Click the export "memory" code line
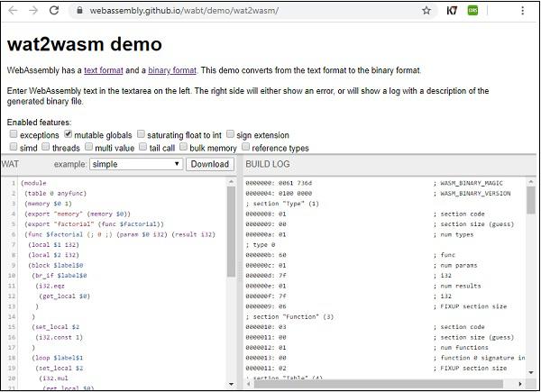The image size is (541, 392). pyautogui.click(x=78, y=214)
